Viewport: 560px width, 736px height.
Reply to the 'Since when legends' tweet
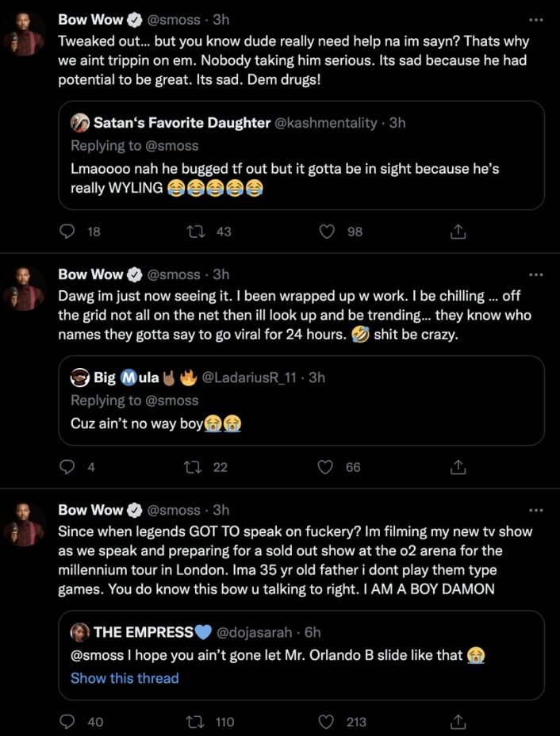[x=67, y=721]
